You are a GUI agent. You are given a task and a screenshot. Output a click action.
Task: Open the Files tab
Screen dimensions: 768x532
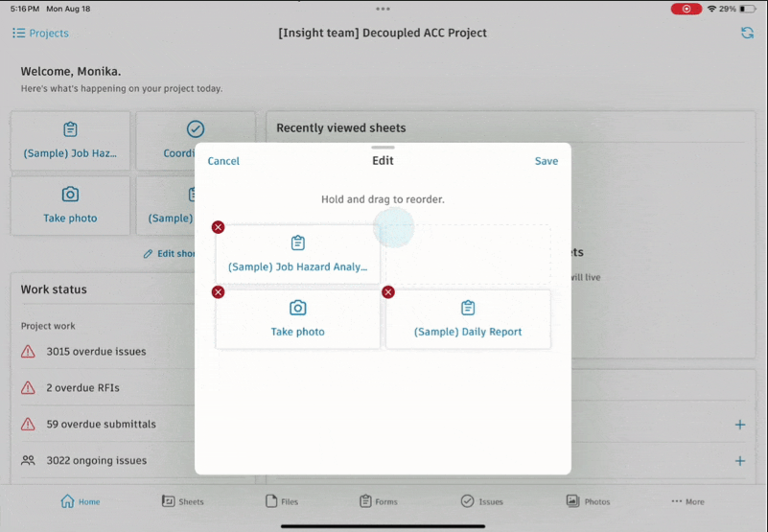[282, 501]
